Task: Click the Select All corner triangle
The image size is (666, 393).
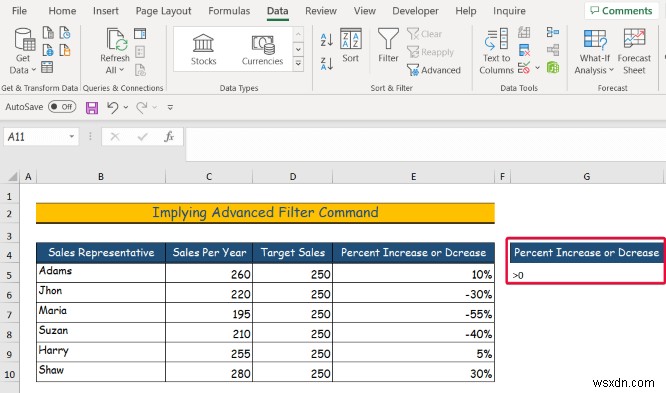Action: click(x=13, y=176)
